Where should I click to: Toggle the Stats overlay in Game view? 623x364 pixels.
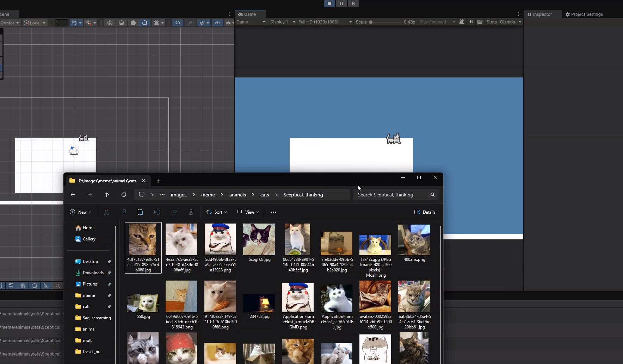491,22
